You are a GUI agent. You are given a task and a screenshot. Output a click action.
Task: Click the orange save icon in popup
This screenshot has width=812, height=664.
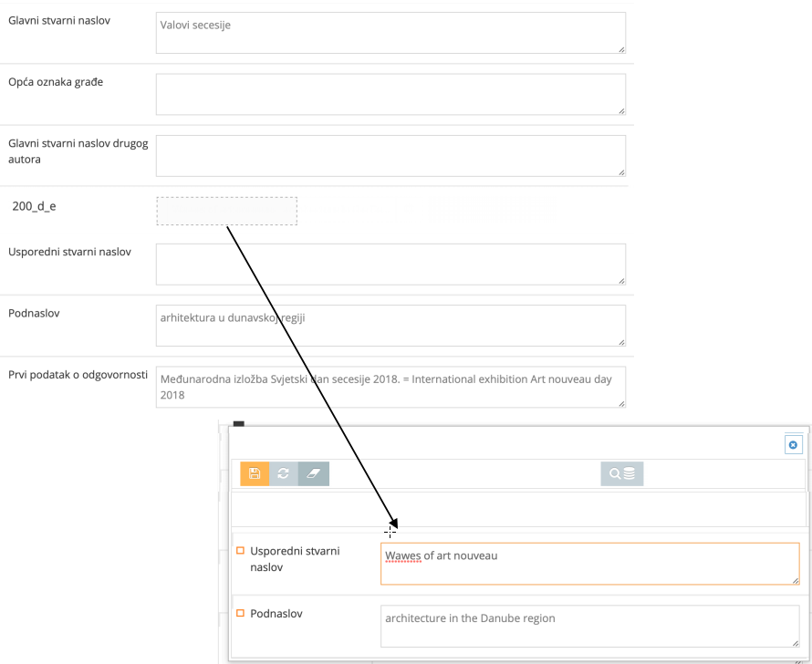255,473
